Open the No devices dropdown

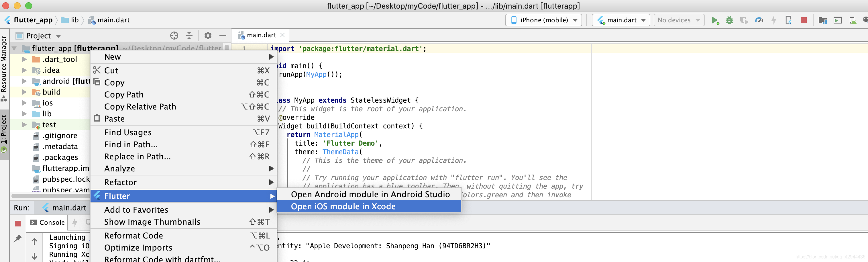click(679, 20)
